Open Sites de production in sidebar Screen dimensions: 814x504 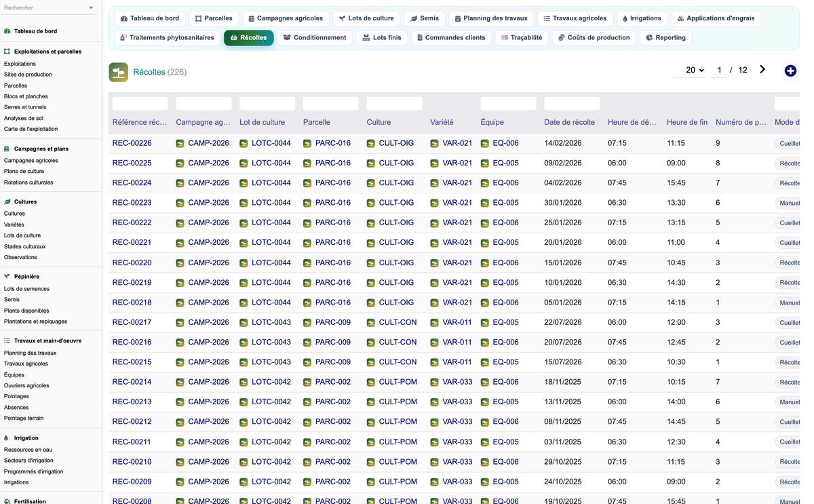[x=28, y=75]
